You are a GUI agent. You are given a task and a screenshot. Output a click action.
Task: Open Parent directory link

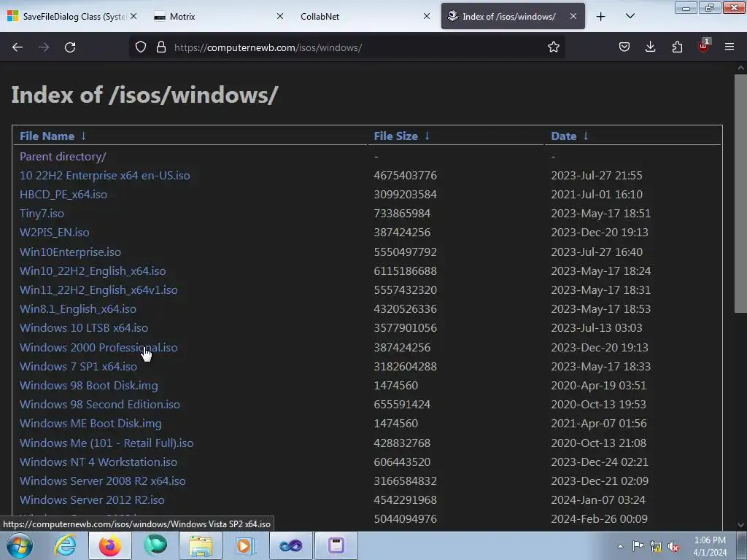(x=63, y=156)
